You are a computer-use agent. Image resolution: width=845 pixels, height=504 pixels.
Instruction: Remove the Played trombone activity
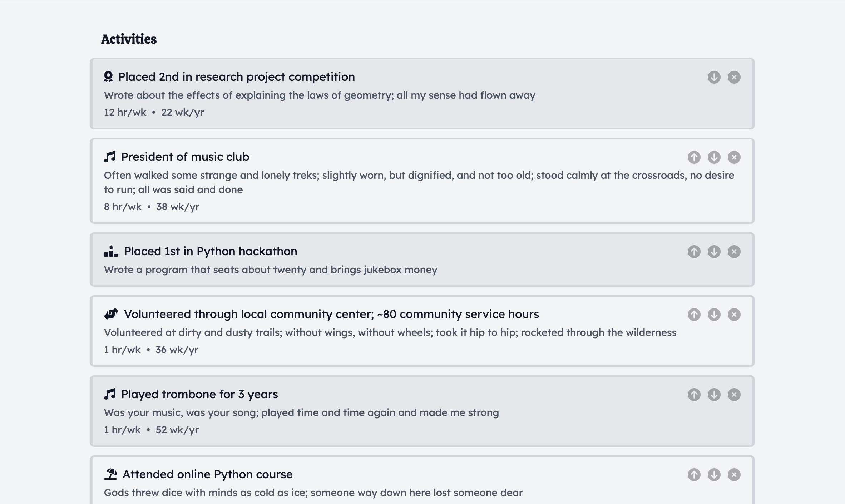[x=734, y=395]
